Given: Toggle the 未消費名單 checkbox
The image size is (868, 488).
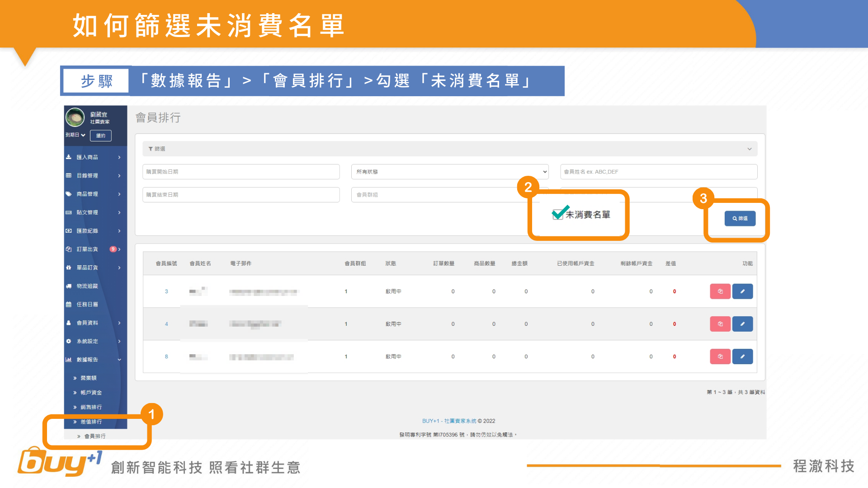Looking at the screenshot, I should 557,214.
